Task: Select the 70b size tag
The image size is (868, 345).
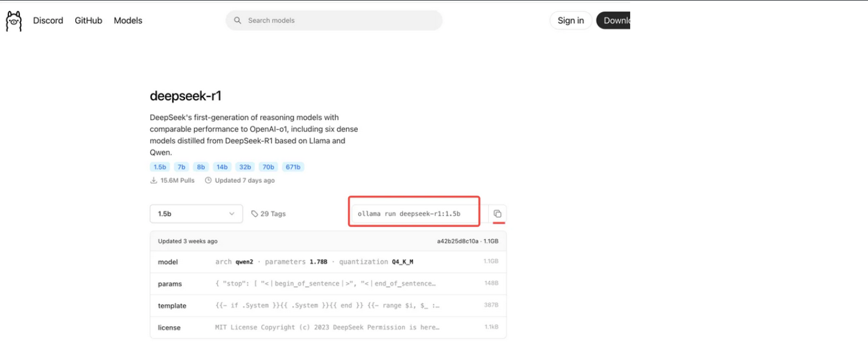Action: point(268,167)
